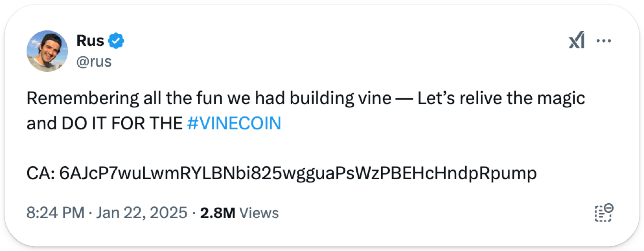644x251 pixels.
Task: Click Rus's profile photo avatar
Action: [x=47, y=51]
